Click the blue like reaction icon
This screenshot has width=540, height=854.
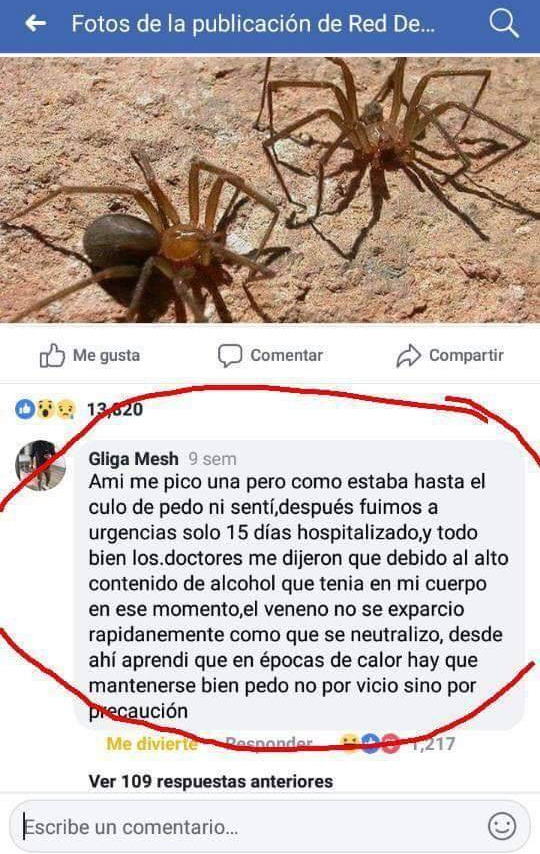pos(25,408)
